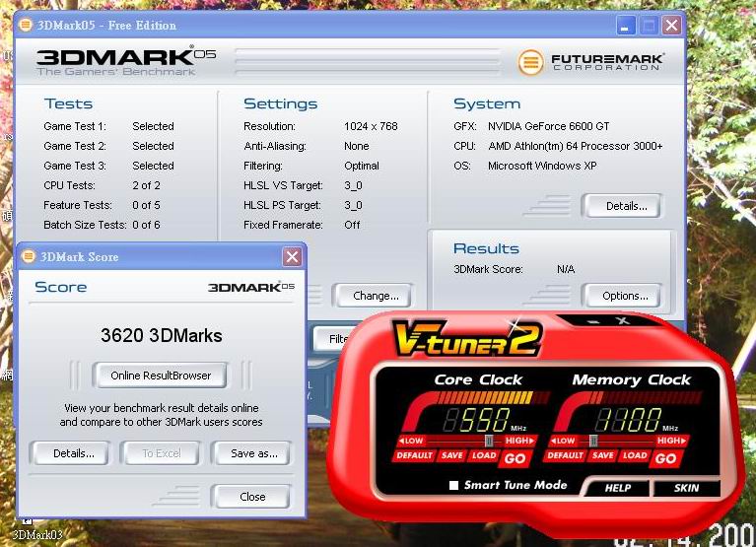Click the To Excel button
756x547 pixels.
coord(161,453)
